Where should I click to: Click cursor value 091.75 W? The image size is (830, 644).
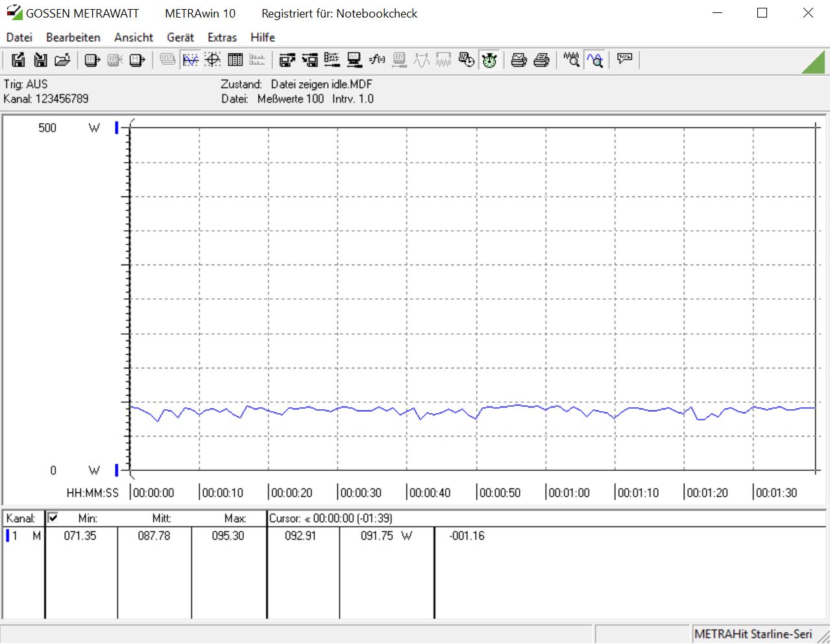(386, 536)
